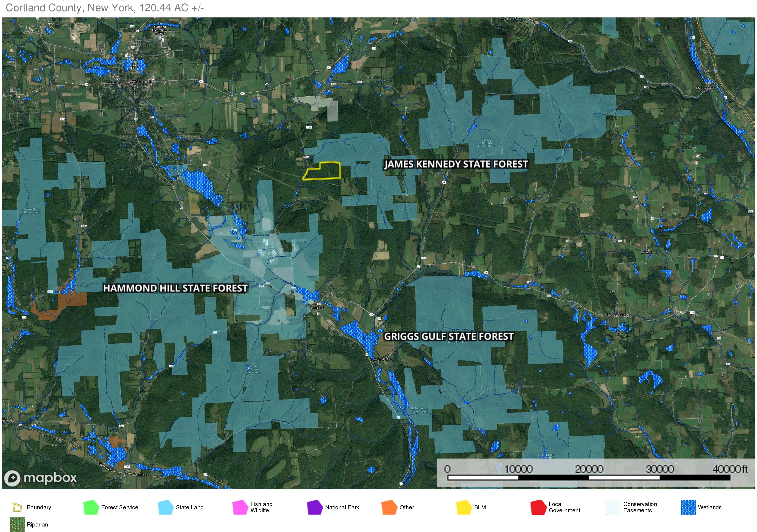Image resolution: width=757 pixels, height=532 pixels.
Task: Click the Griggs Gulf State Forest label
Action: coord(449,336)
